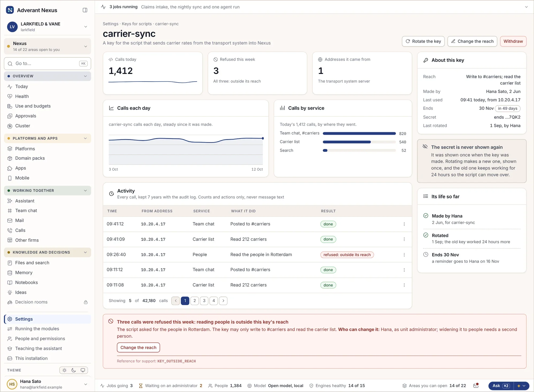The width and height of the screenshot is (534, 392).
Task: Open the Hana Sato account menu
Action: click(x=48, y=384)
